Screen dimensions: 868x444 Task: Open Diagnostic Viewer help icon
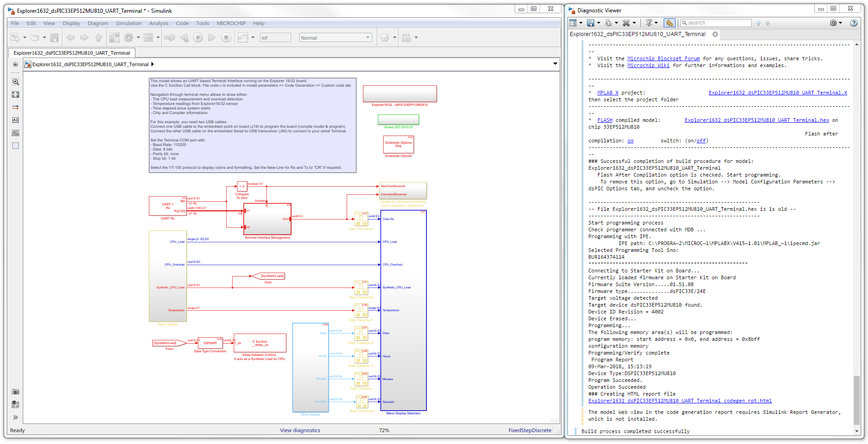click(853, 23)
